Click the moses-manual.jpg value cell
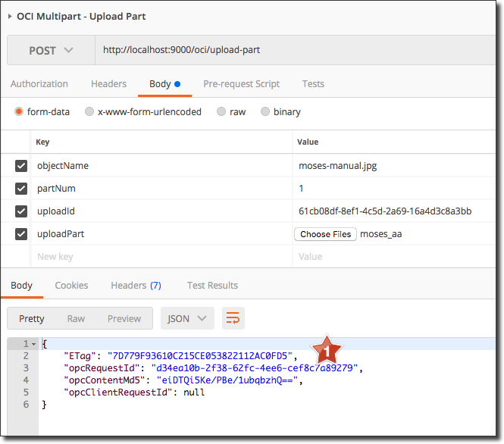 tap(394, 166)
